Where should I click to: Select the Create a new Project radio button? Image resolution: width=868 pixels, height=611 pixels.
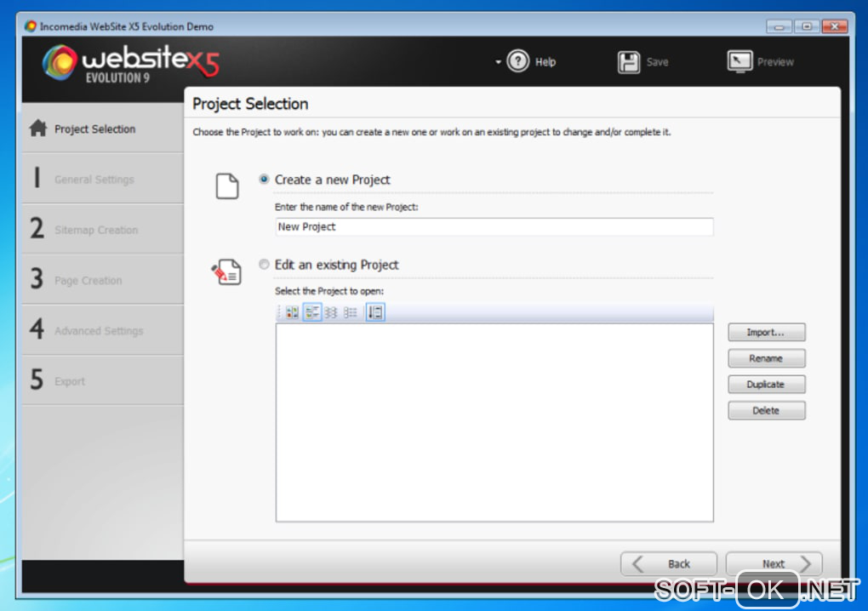264,179
